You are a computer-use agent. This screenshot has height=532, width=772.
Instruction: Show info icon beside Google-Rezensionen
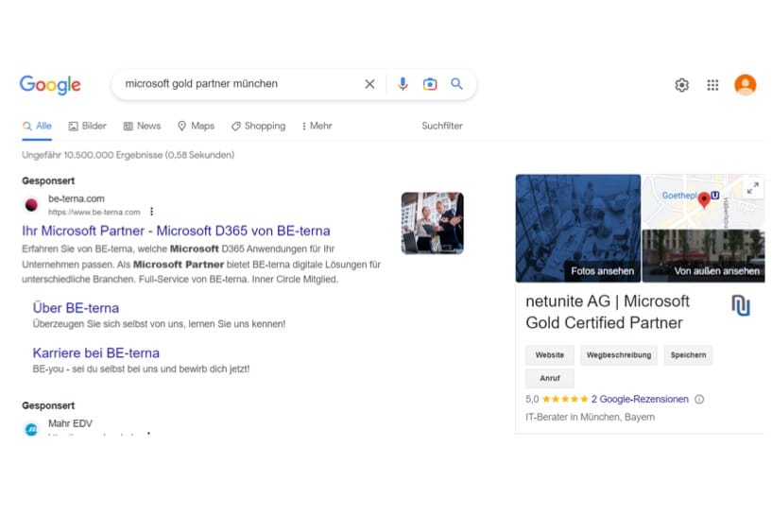coord(699,400)
